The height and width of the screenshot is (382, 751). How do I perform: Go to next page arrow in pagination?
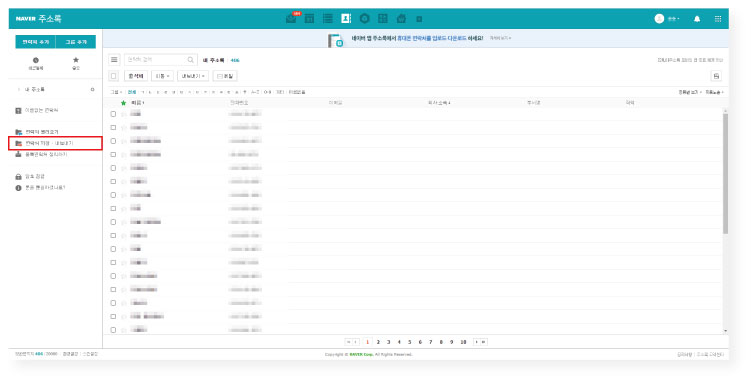(x=476, y=342)
